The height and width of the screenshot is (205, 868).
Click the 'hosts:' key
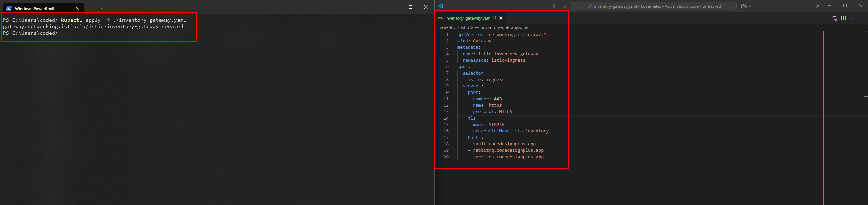(x=475, y=137)
